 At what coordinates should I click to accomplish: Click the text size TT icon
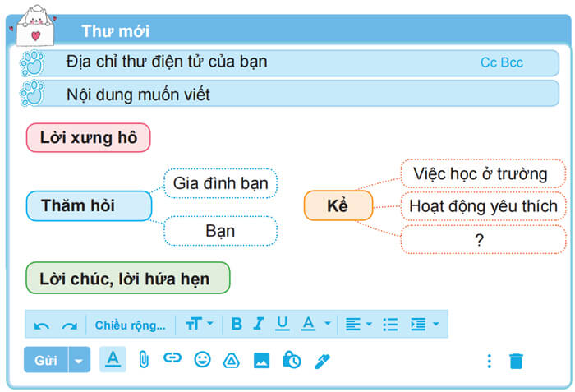(x=194, y=324)
